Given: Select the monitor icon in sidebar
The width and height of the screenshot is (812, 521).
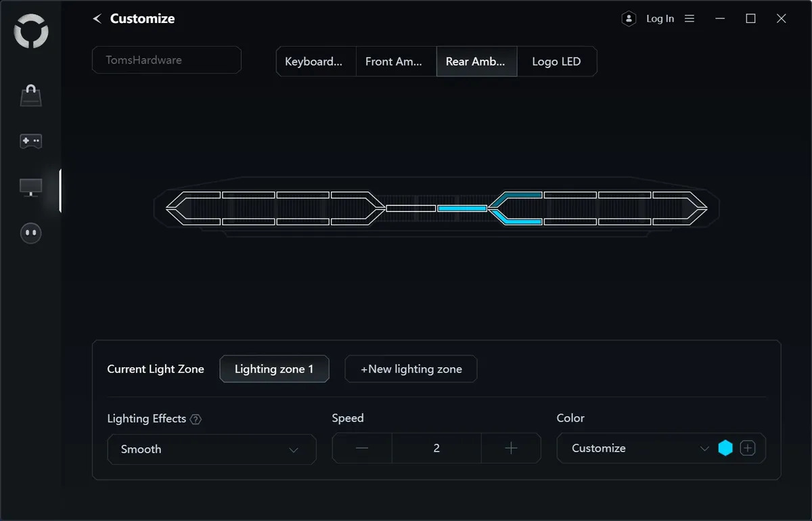Looking at the screenshot, I should (x=31, y=187).
